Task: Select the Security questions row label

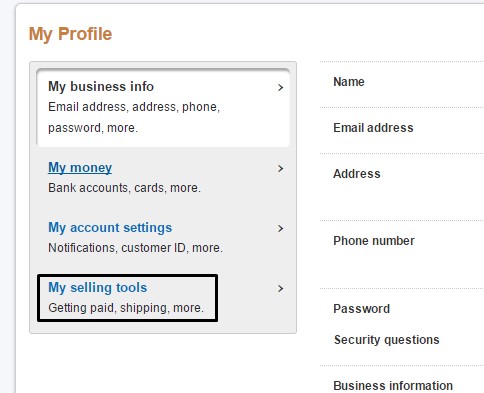Action: (387, 340)
